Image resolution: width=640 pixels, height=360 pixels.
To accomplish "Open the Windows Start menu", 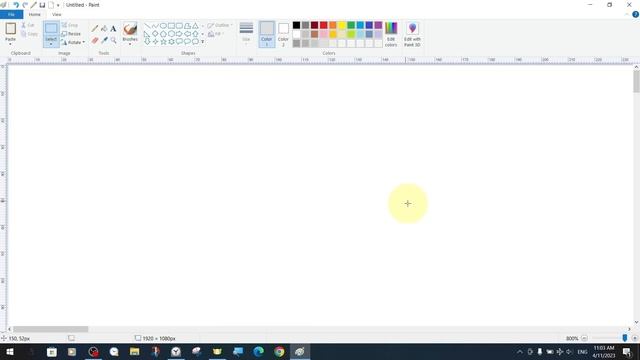I will pyautogui.click(x=10, y=352).
